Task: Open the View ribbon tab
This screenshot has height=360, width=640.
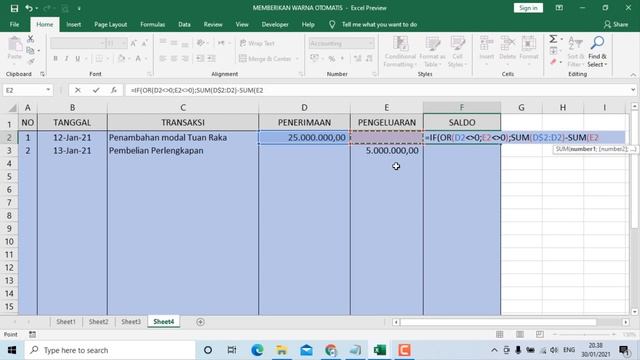Action: 242,24
